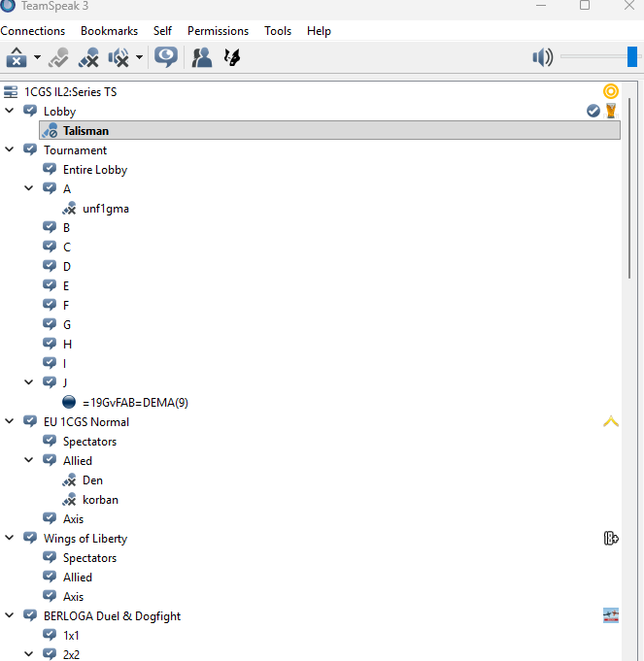The height and width of the screenshot is (661, 644).
Task: Click the channel icon next to C
Action: point(50,247)
